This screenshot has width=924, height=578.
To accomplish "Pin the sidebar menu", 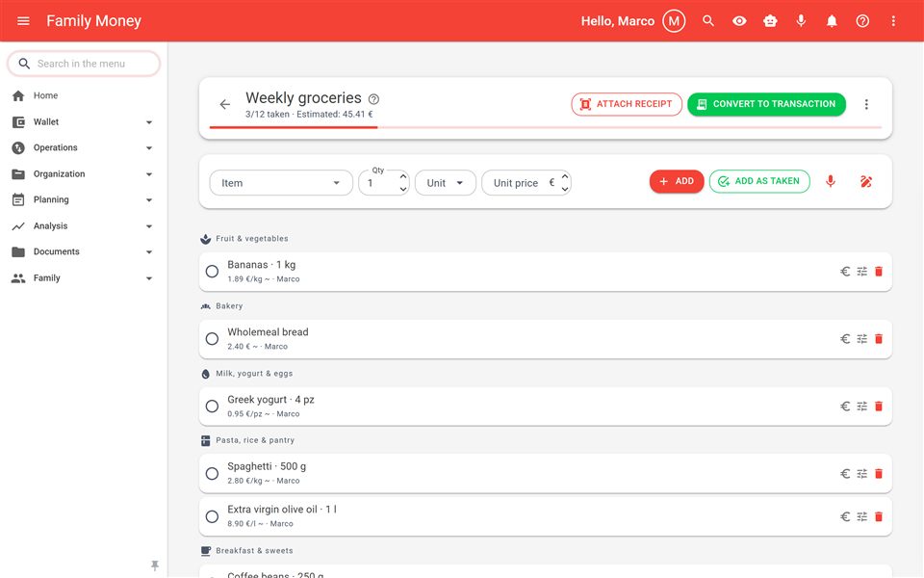I will (155, 565).
